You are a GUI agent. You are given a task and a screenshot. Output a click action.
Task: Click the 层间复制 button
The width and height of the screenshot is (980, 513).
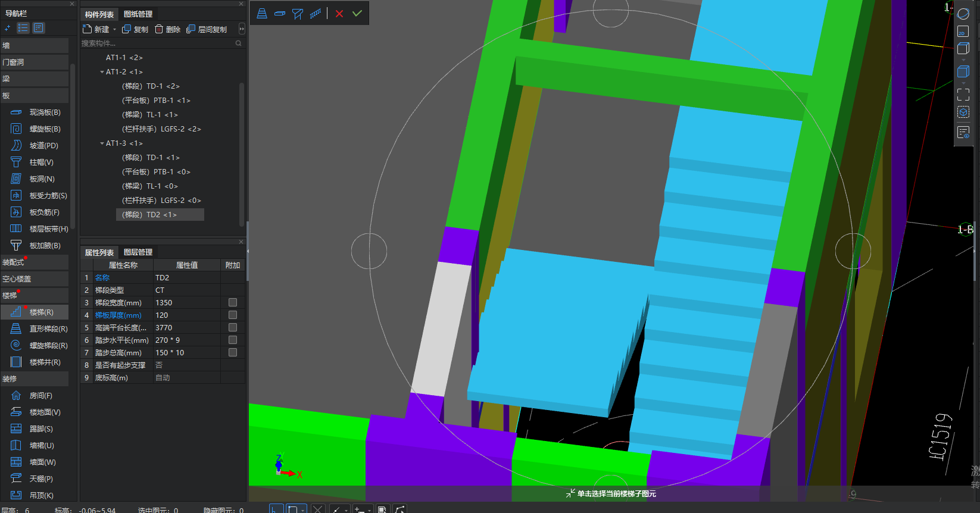(x=207, y=29)
